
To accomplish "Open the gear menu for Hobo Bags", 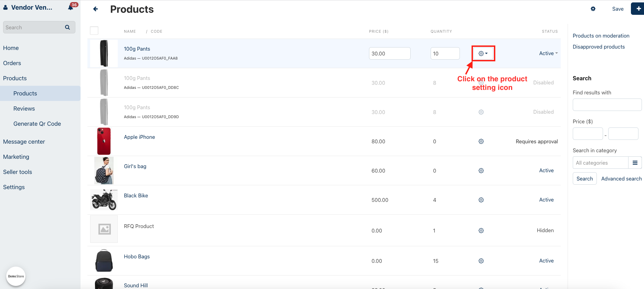I will [x=481, y=261].
